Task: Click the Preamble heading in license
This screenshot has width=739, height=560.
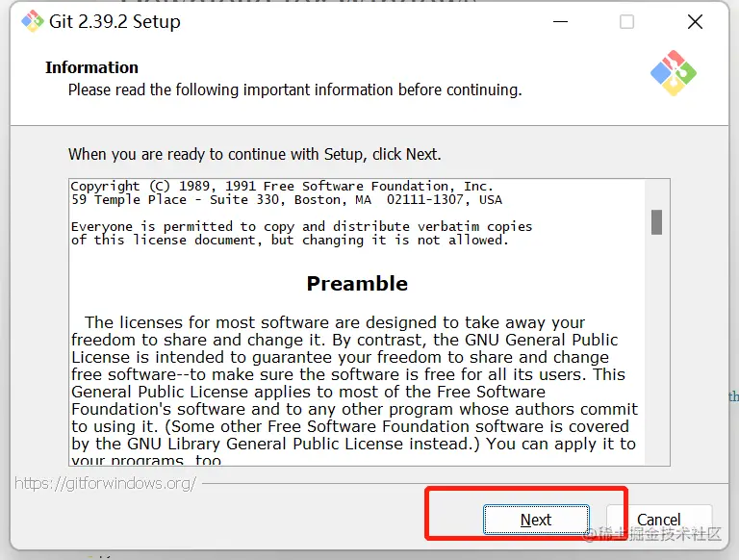Action: [x=357, y=283]
